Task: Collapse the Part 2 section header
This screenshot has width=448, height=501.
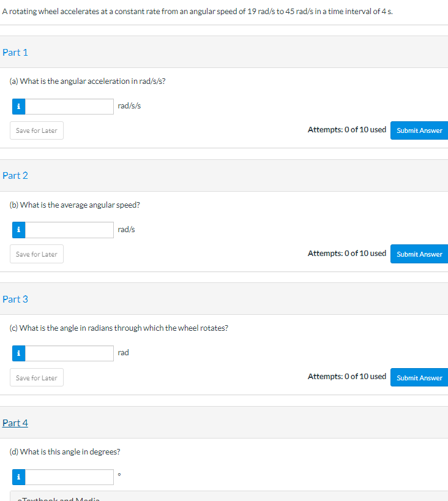Action: (15, 175)
